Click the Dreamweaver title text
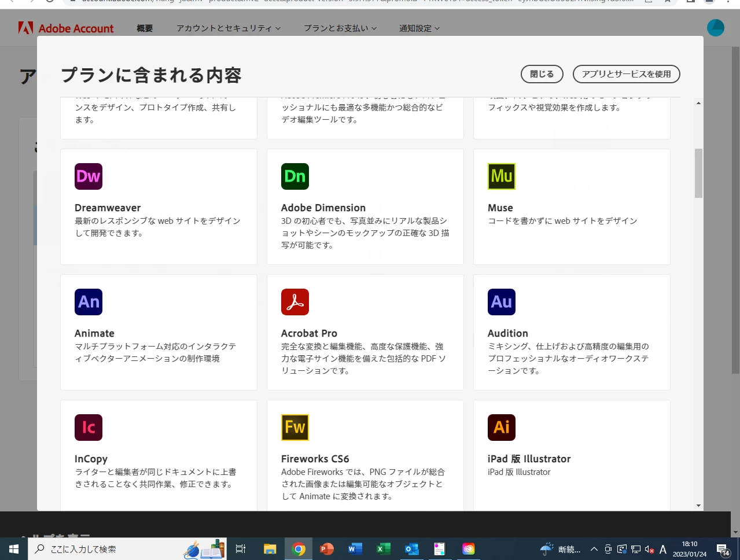Viewport: 740px width, 560px height. pos(108,208)
